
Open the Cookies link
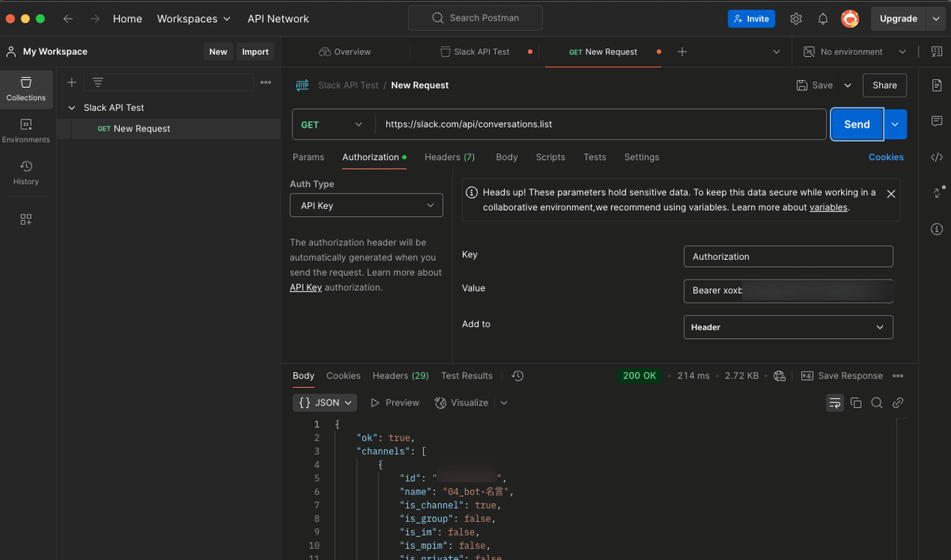click(886, 157)
